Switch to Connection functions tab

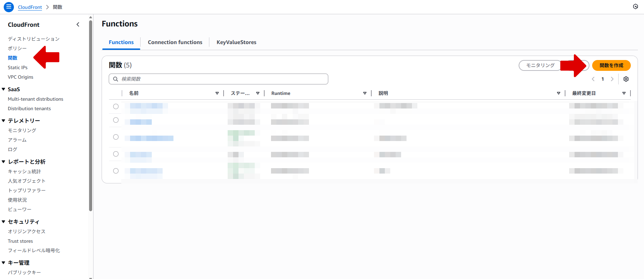[x=175, y=42]
